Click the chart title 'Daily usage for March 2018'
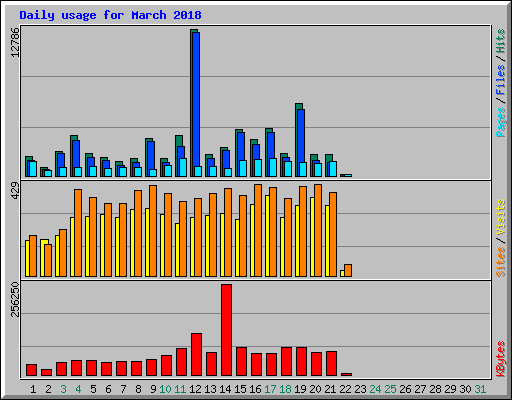Screen dimensions: 512x400 [x=110, y=15]
